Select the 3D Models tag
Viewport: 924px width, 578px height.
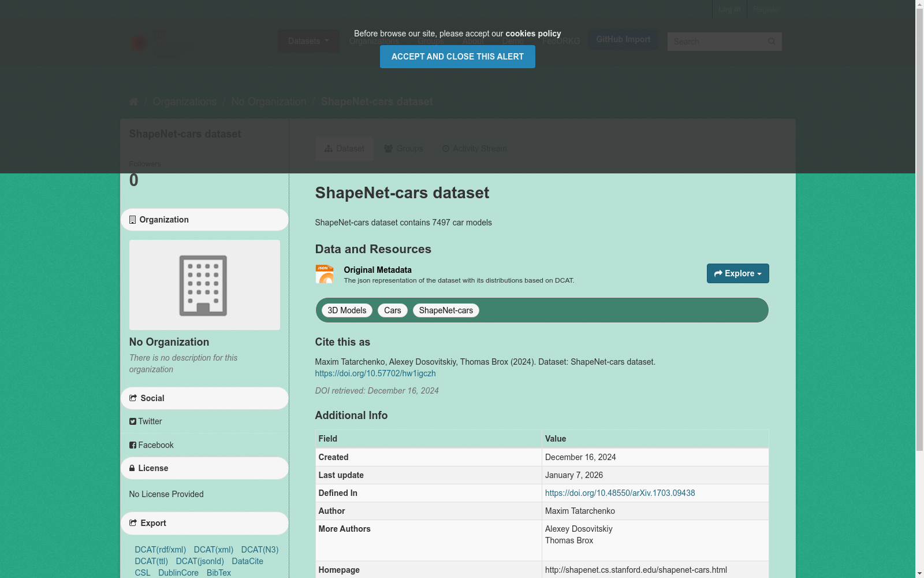click(x=347, y=310)
